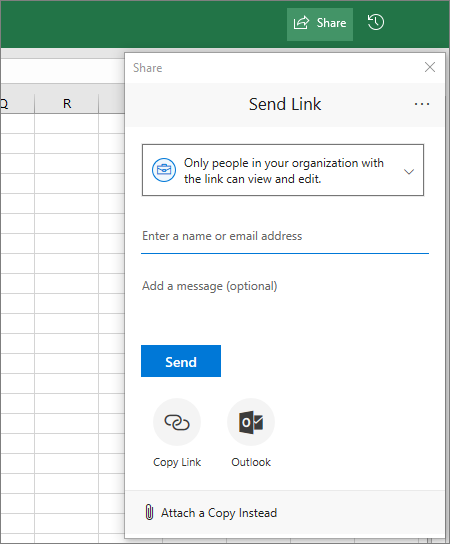Image resolution: width=450 pixels, height=544 pixels.
Task: Click the Copy Link label
Action: pos(177,462)
